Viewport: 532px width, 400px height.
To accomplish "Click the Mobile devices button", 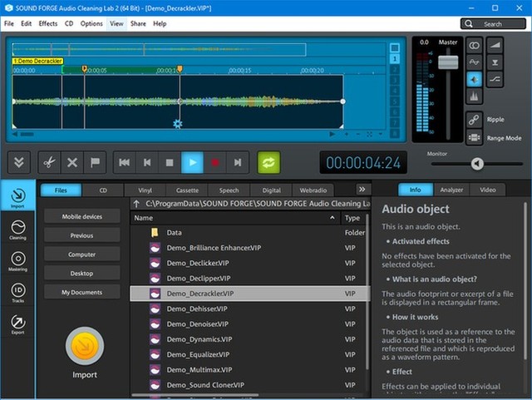I will pyautogui.click(x=81, y=216).
